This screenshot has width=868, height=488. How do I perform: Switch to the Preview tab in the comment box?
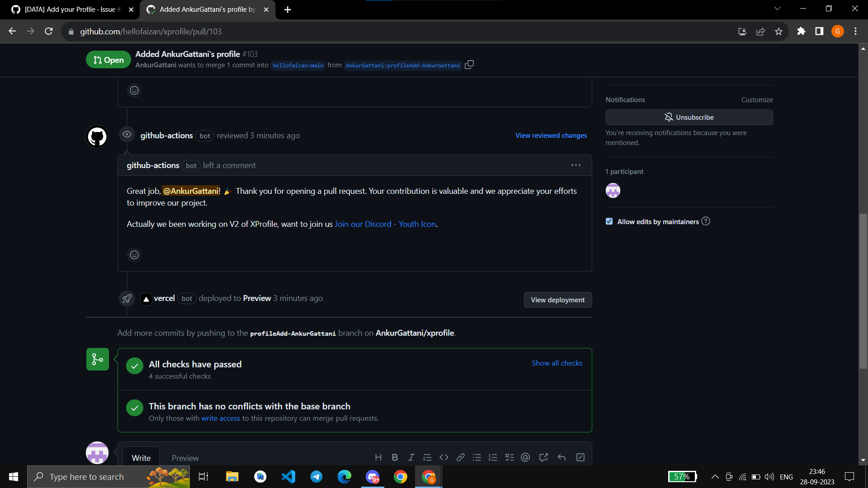pyautogui.click(x=185, y=458)
